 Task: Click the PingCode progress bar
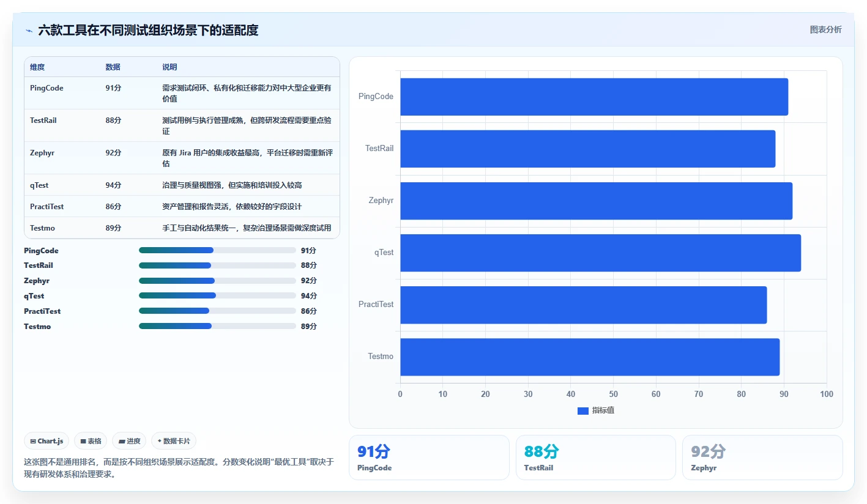pos(217,250)
